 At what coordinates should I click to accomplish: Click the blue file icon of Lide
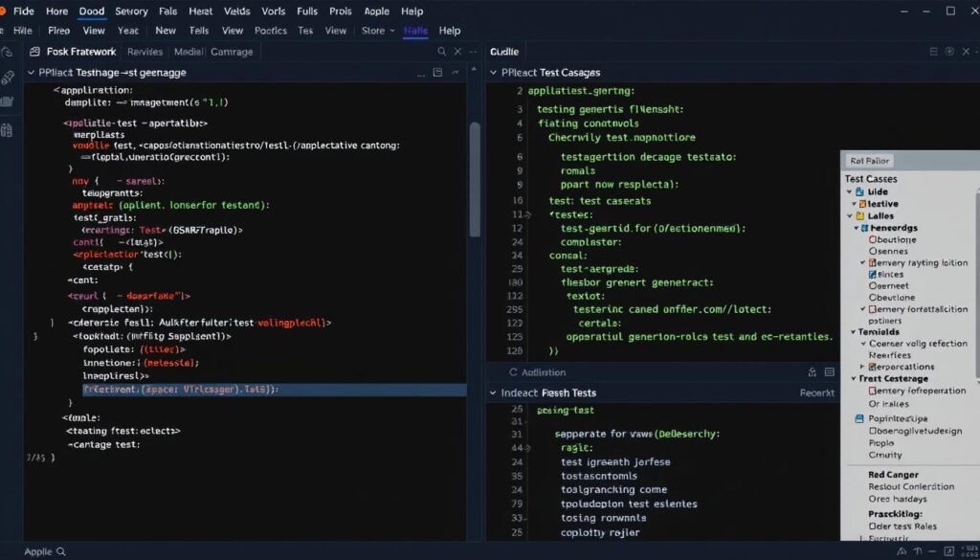860,191
